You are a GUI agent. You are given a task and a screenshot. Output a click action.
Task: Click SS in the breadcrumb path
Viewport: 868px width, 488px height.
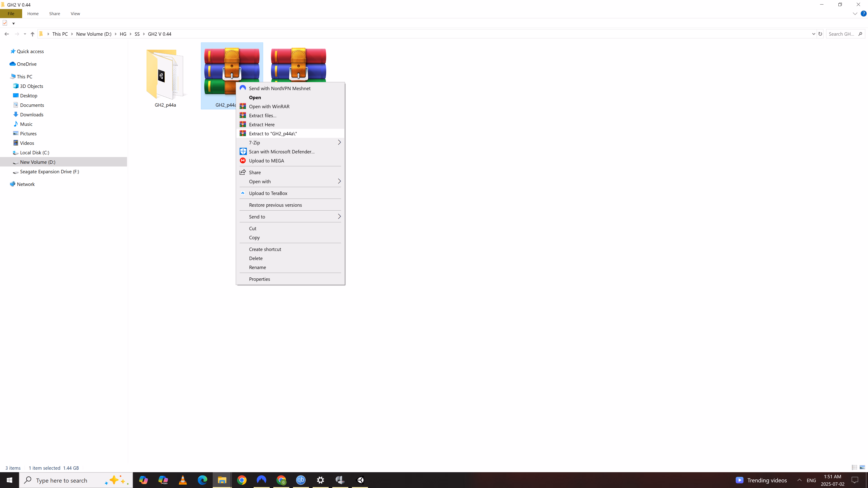tap(137, 34)
